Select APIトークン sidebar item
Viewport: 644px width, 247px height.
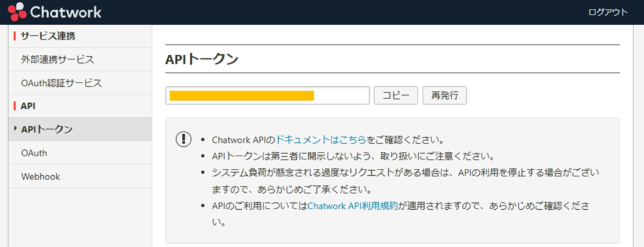80,129
